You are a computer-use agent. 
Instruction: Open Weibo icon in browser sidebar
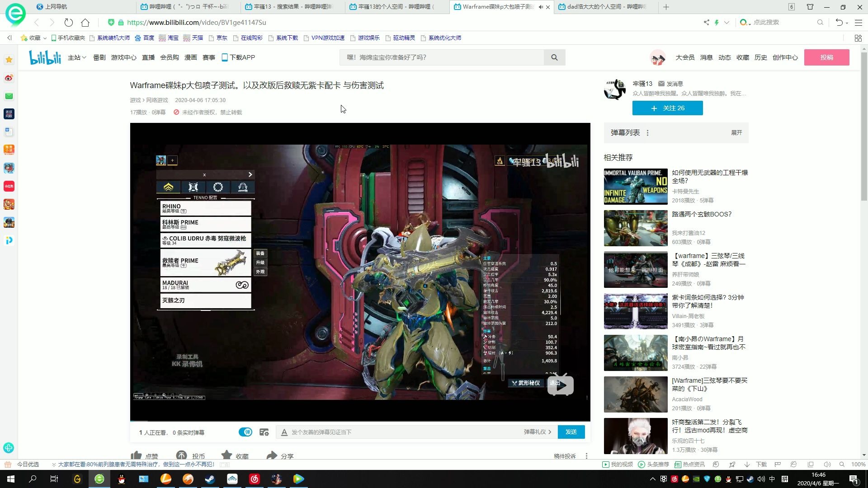click(9, 78)
